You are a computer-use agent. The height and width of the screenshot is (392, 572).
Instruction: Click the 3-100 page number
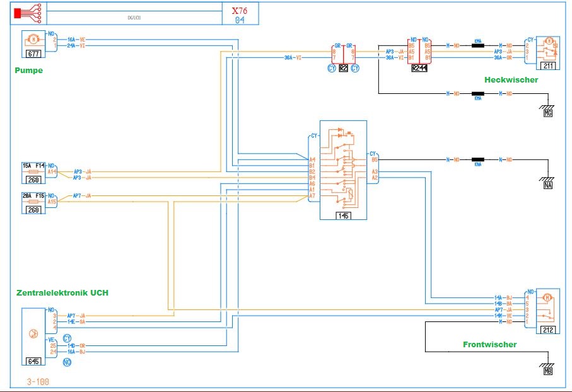coord(38,382)
